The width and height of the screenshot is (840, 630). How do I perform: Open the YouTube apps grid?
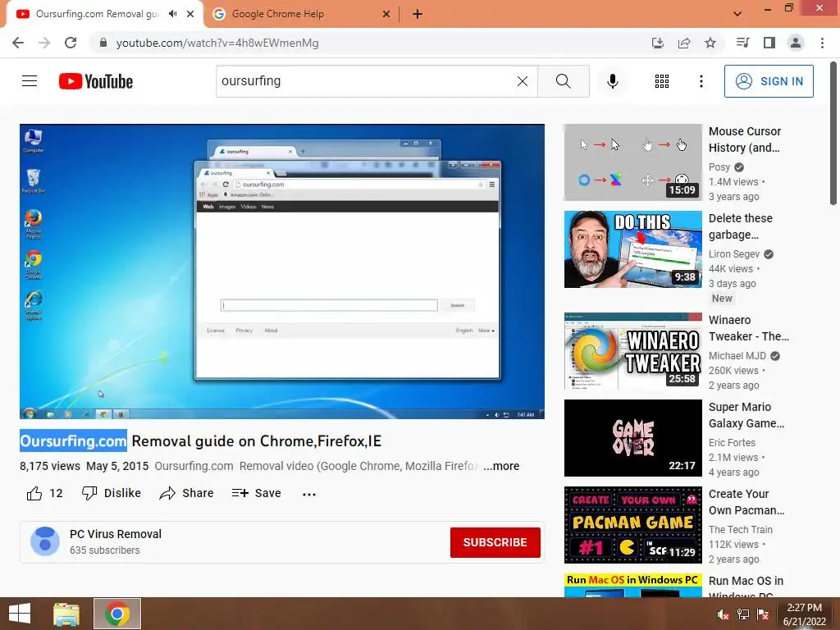click(x=662, y=81)
